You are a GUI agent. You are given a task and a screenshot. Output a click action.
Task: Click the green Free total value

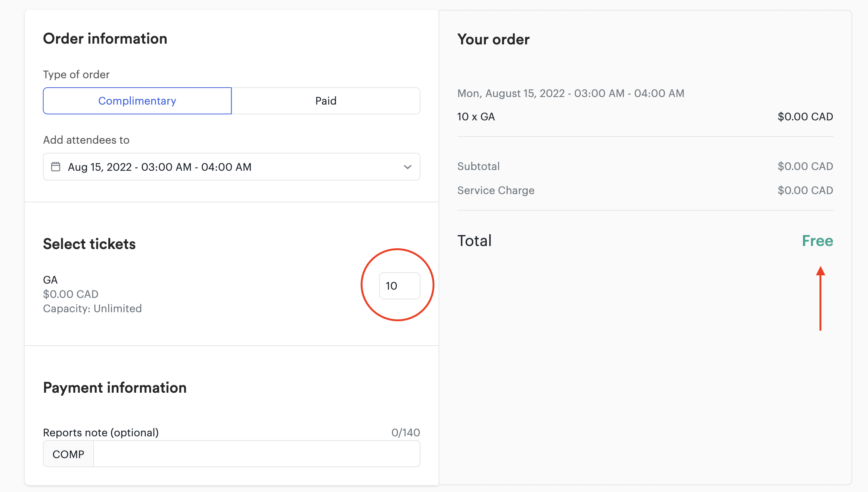click(x=818, y=241)
